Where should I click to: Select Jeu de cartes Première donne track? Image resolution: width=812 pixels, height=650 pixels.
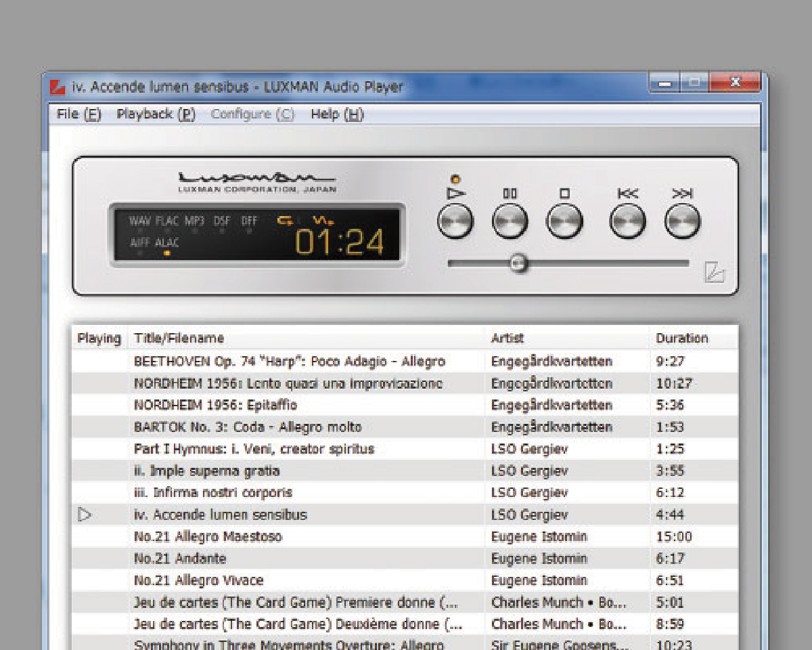point(296,602)
